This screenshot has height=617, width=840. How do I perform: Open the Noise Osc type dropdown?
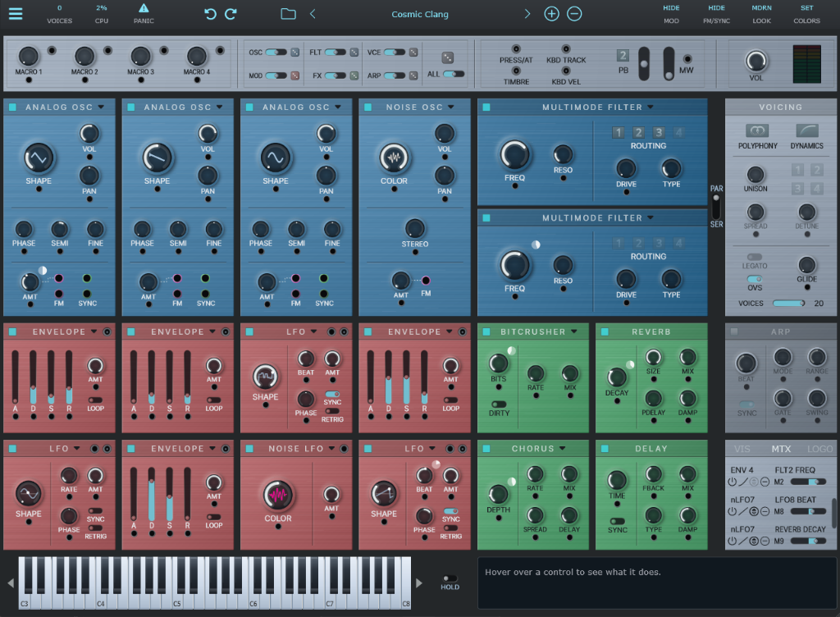coord(451,107)
